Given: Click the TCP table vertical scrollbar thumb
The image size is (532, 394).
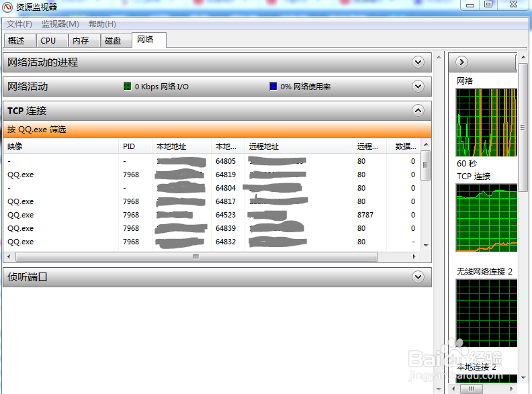Looking at the screenshot, I should pos(426,166).
